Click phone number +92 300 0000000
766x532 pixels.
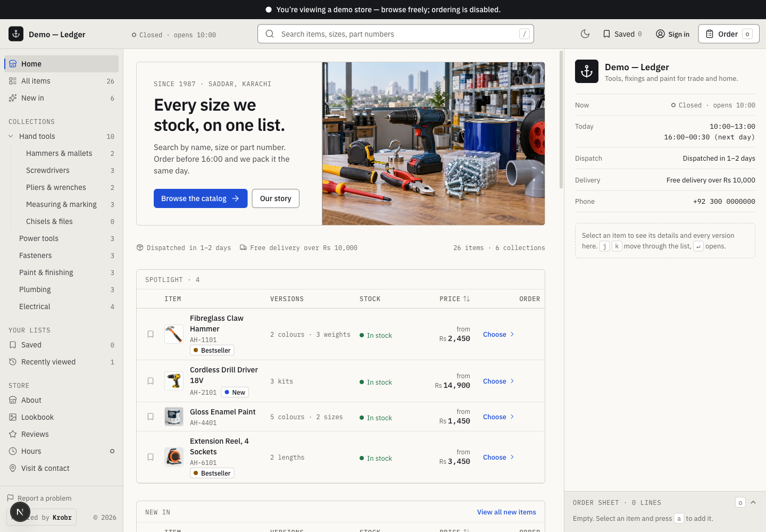(724, 202)
